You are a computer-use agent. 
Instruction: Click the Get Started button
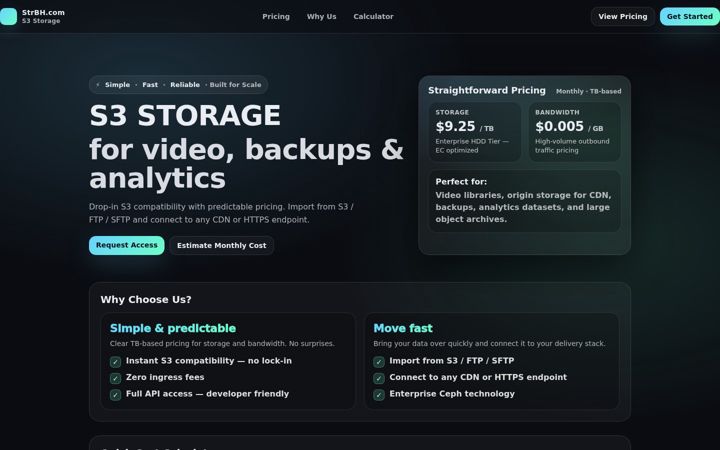(690, 17)
